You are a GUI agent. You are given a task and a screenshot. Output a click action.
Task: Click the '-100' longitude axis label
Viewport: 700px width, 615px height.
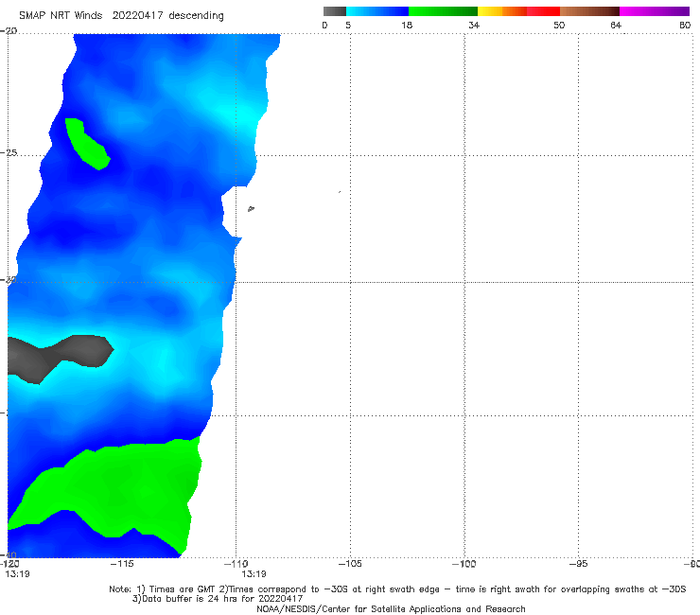pos(464,564)
